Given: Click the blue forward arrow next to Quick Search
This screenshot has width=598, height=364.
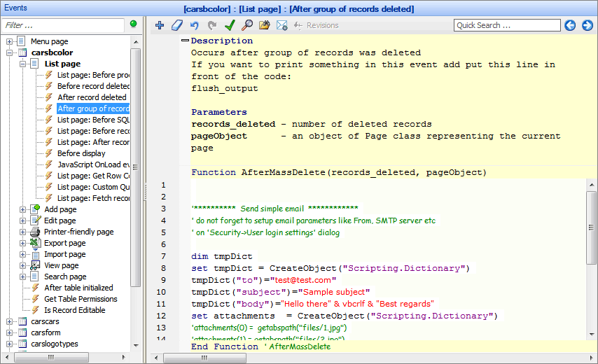Looking at the screenshot, I should pyautogui.click(x=587, y=25).
